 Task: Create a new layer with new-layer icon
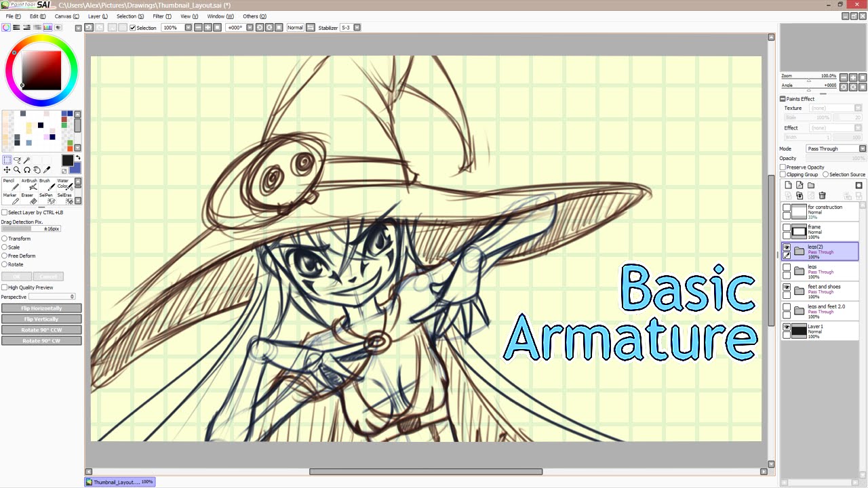point(788,185)
